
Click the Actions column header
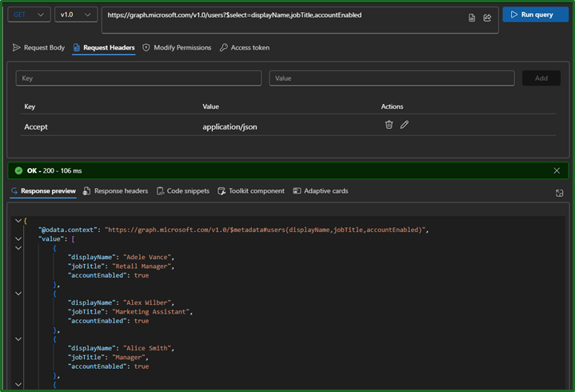(x=392, y=106)
